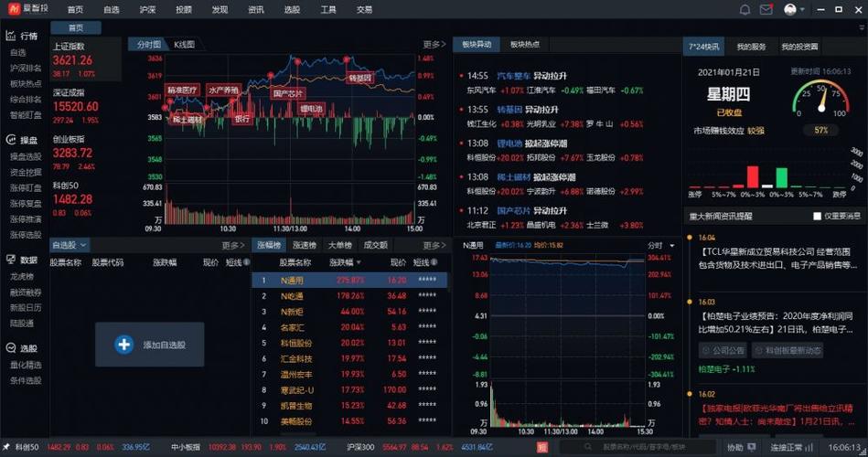The height and width of the screenshot is (457, 868).
Task: Toggle the 仅重要消息 checkbox
Action: [x=817, y=217]
